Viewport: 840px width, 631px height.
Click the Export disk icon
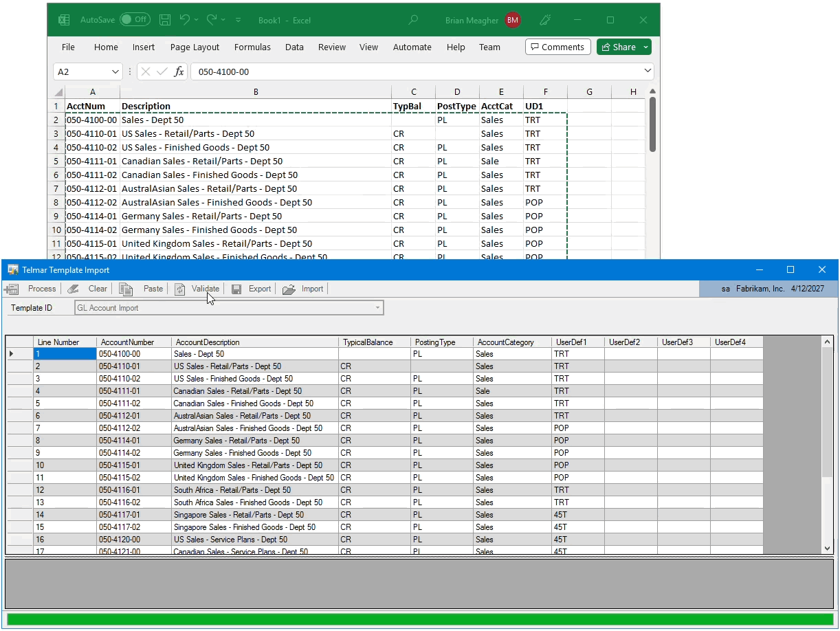(x=237, y=289)
